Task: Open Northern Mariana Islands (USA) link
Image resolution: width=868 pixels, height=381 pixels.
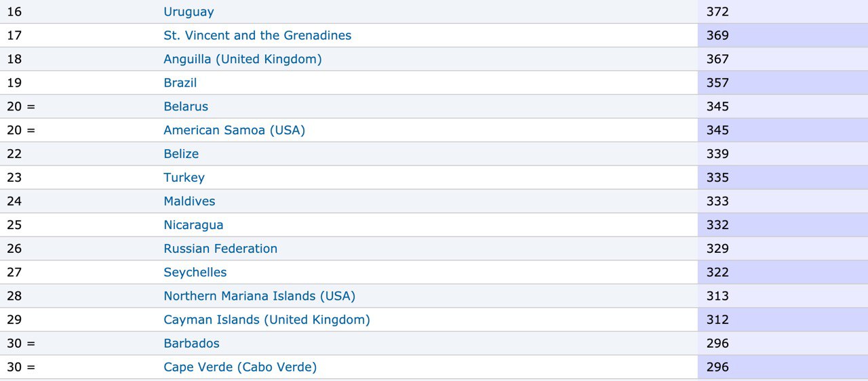Action: coord(259,296)
